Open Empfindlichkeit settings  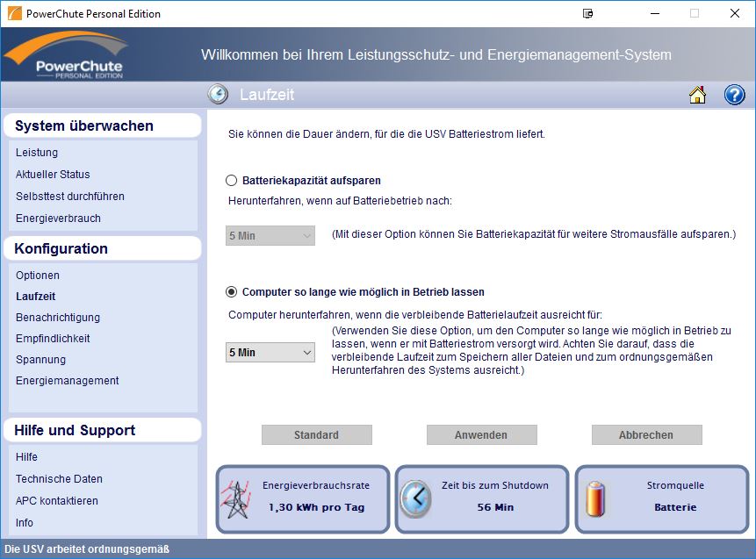(x=53, y=338)
